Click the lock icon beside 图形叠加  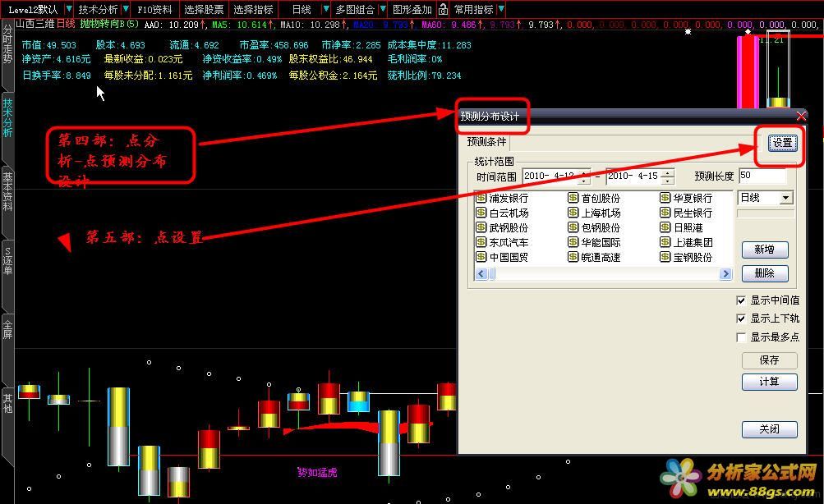(443, 9)
